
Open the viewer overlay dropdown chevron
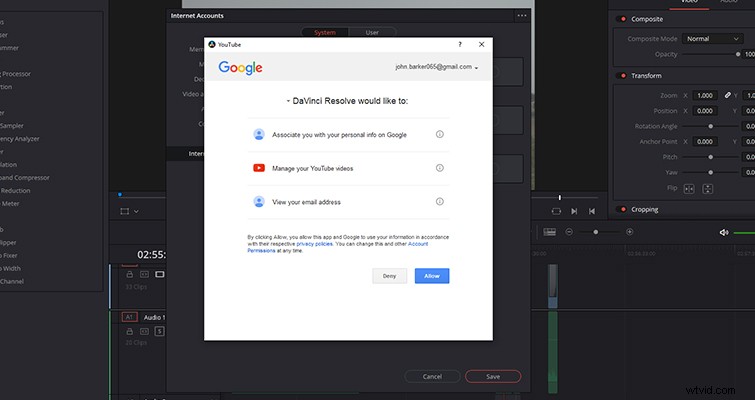[136, 211]
